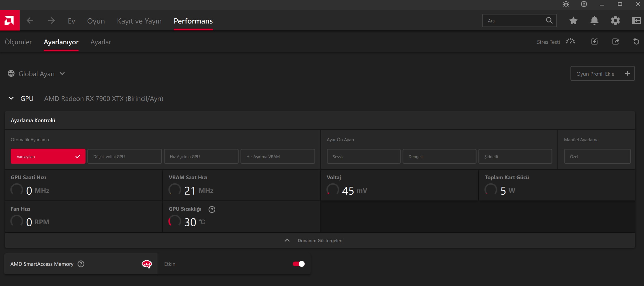Click the Otomatik Ayarlama label
Image resolution: width=644 pixels, height=286 pixels.
(x=30, y=139)
